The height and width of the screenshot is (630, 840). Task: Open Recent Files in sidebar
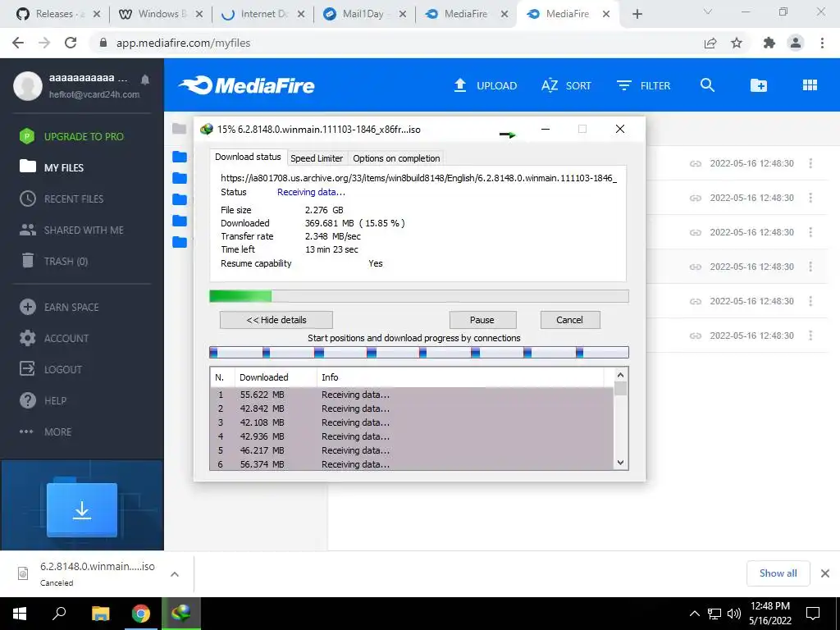point(62,199)
